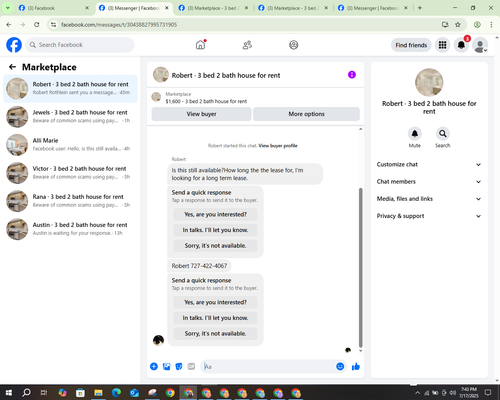Open Rana conversation in Marketplace list
This screenshot has height=400, width=500.
pos(70,201)
